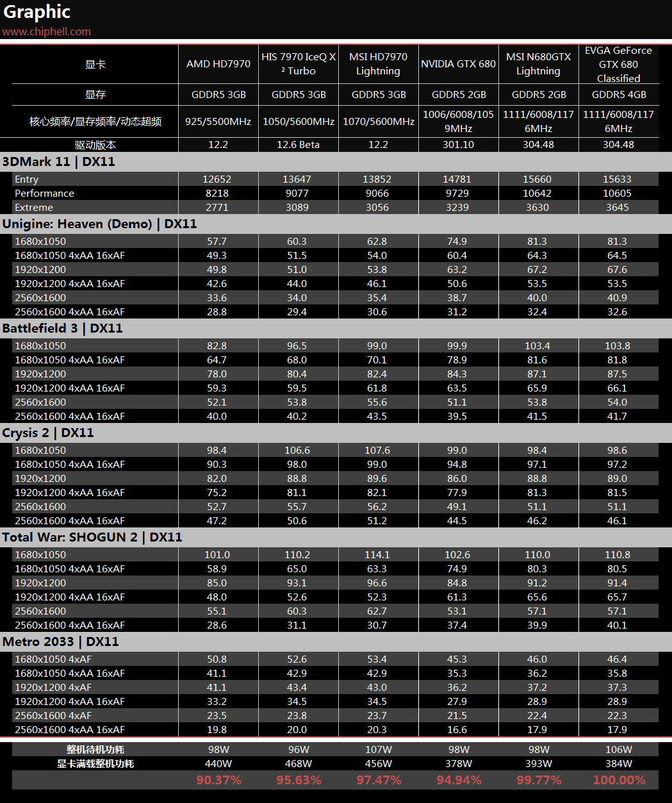
Task: Select SHOGUN 2 value 28.6
Action: (217, 625)
